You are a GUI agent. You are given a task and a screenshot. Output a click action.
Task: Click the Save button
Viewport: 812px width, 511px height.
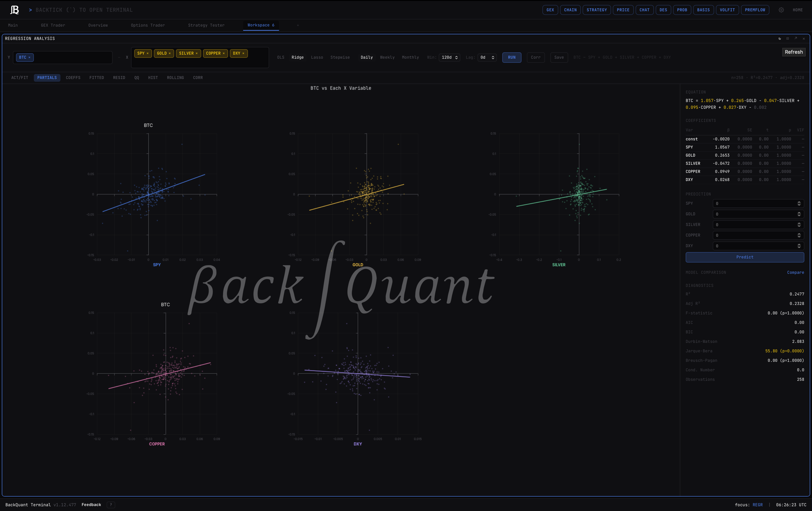[559, 57]
